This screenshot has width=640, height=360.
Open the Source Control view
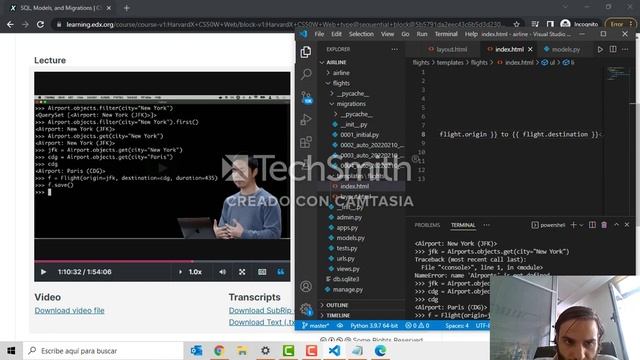click(x=307, y=98)
